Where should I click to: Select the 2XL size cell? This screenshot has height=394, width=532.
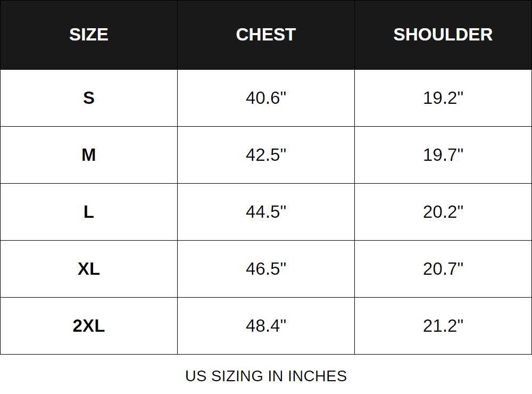tap(89, 326)
